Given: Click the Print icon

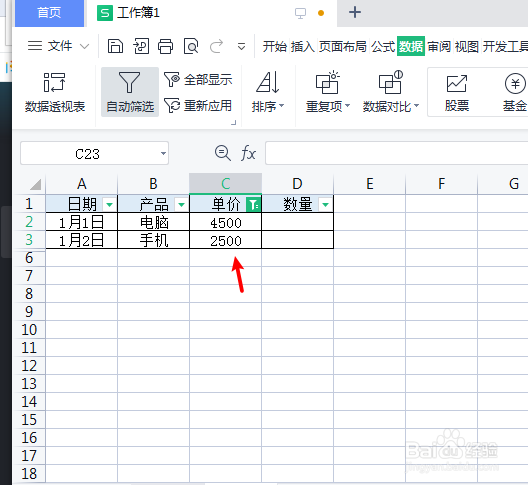Looking at the screenshot, I should 166,46.
